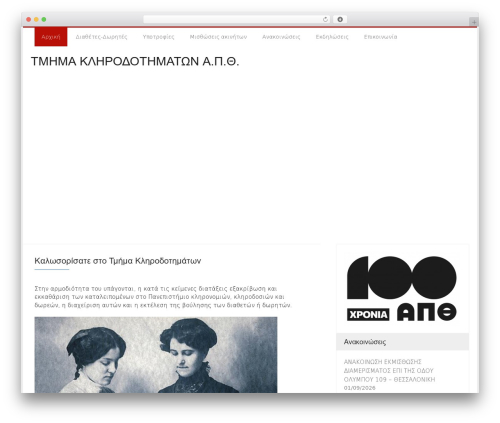500x423 pixels.
Task: Minimize the window with yellow button
Action: [x=36, y=20]
